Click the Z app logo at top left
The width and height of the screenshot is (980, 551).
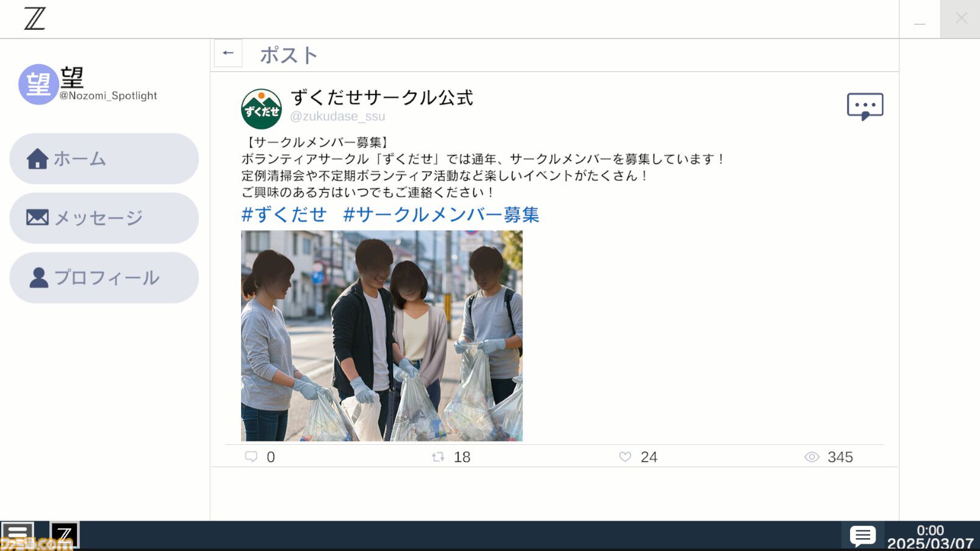(x=35, y=18)
